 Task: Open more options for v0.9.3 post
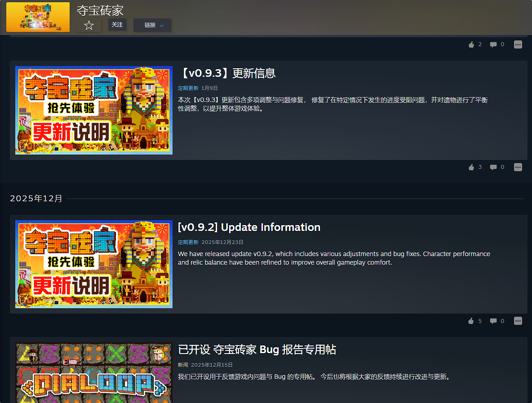point(518,167)
